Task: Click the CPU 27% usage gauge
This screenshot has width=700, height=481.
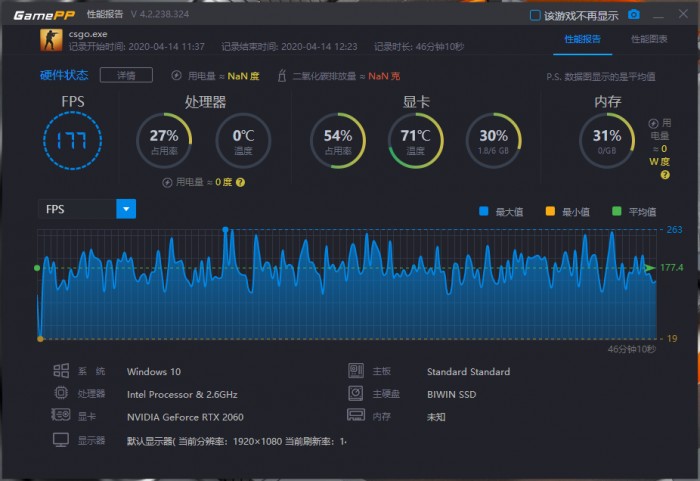Action: pos(164,141)
